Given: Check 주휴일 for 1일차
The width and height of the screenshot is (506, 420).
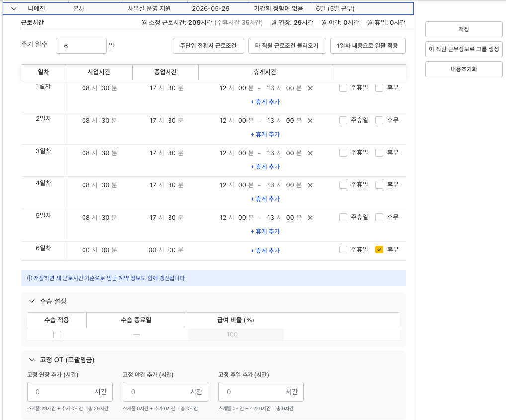Looking at the screenshot, I should [343, 88].
